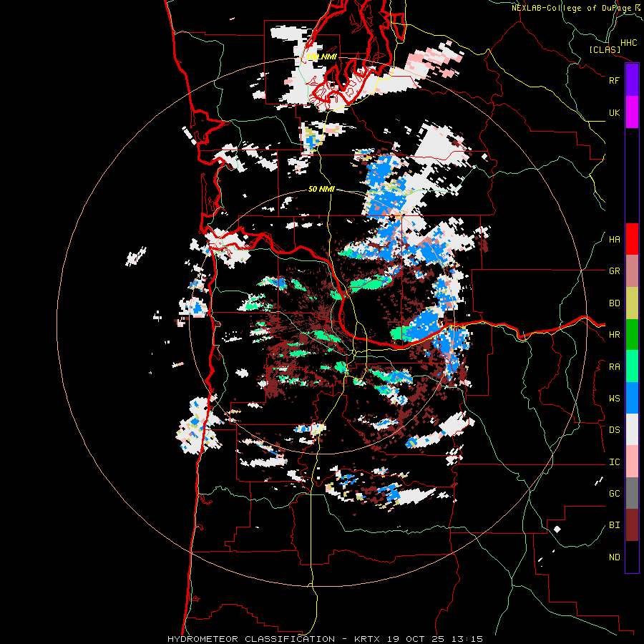Click the RF legend label

pyautogui.click(x=614, y=80)
